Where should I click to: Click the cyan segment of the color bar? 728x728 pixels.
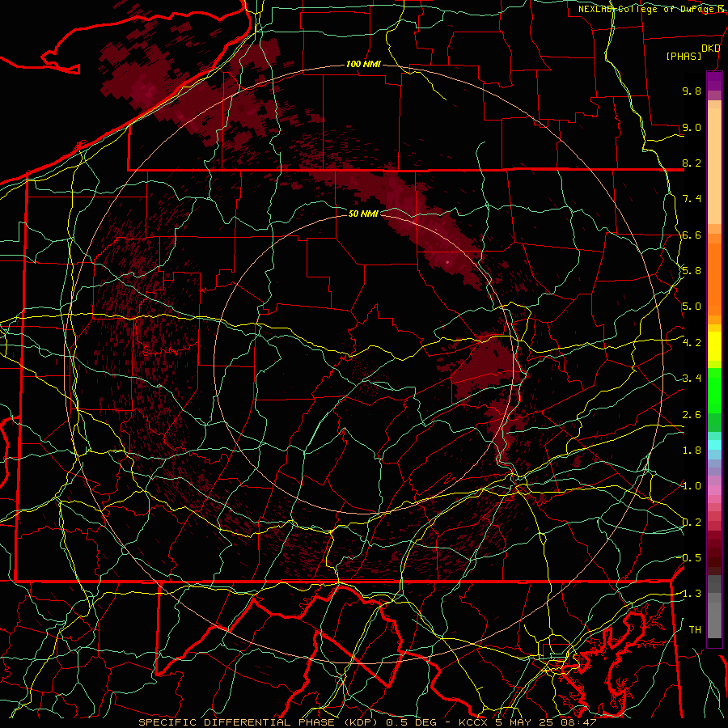click(x=714, y=445)
